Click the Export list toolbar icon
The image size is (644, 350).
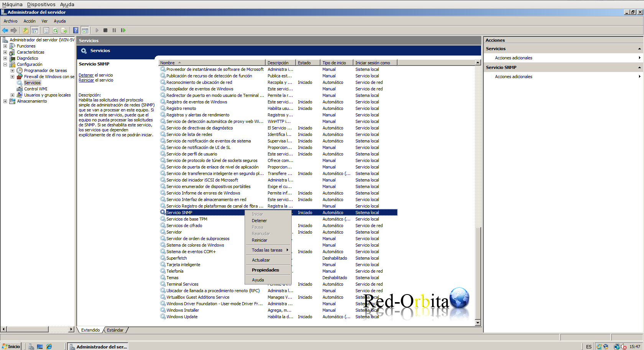[x=64, y=30]
